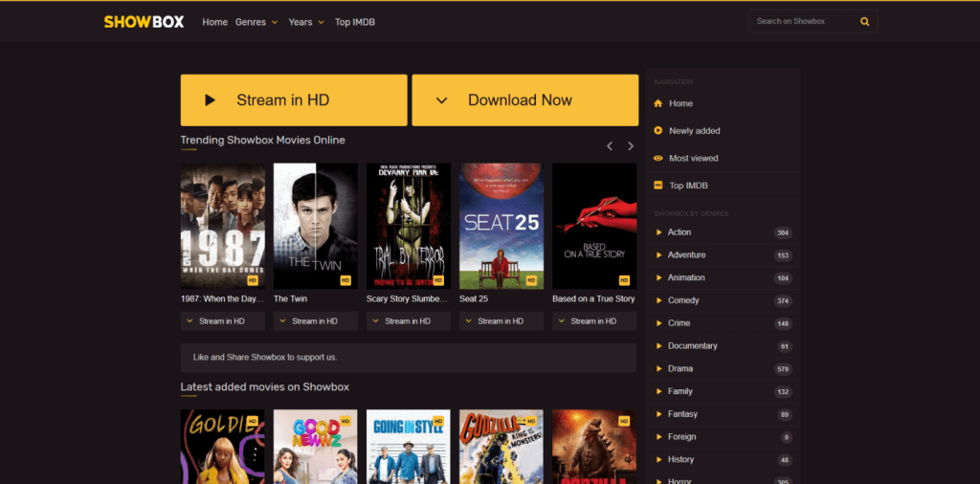Click the play icon on Stream in HD

(210, 99)
